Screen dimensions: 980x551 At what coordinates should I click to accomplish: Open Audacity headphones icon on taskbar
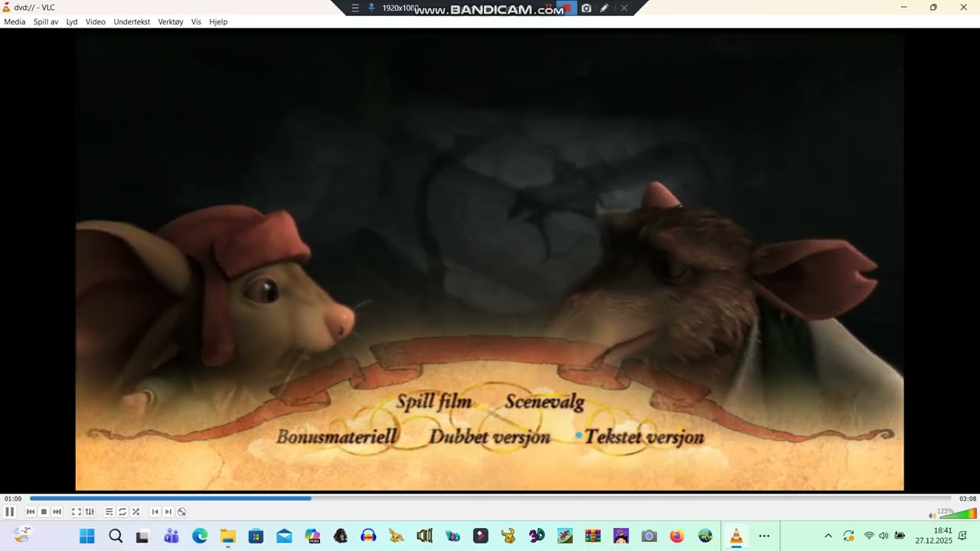[368, 536]
